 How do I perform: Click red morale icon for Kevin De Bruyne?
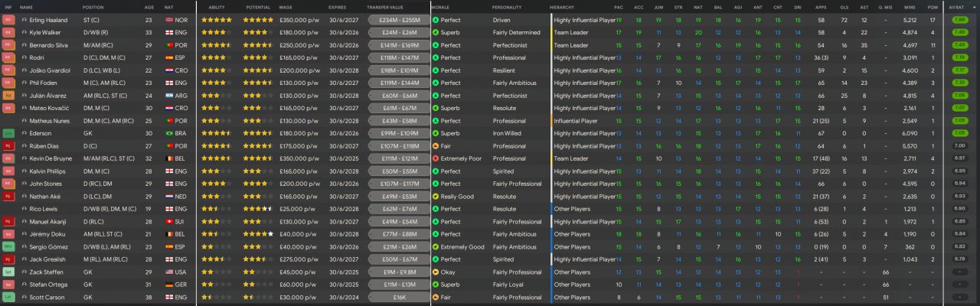436,158
